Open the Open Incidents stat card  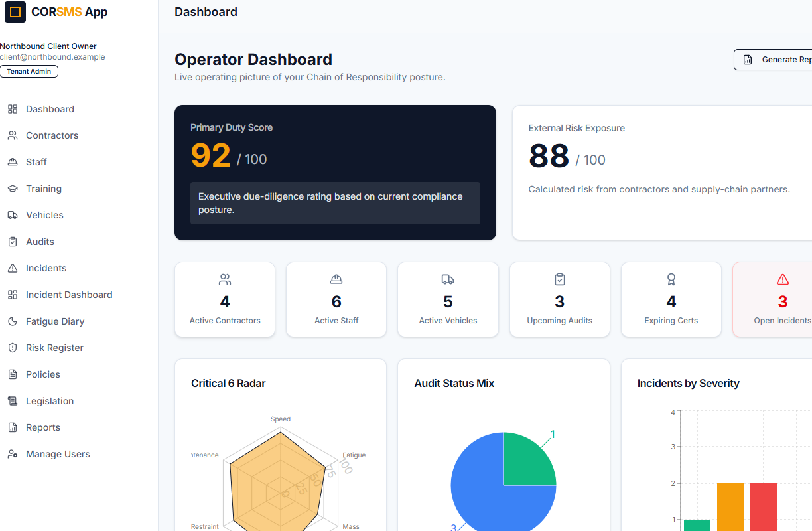[772, 299]
